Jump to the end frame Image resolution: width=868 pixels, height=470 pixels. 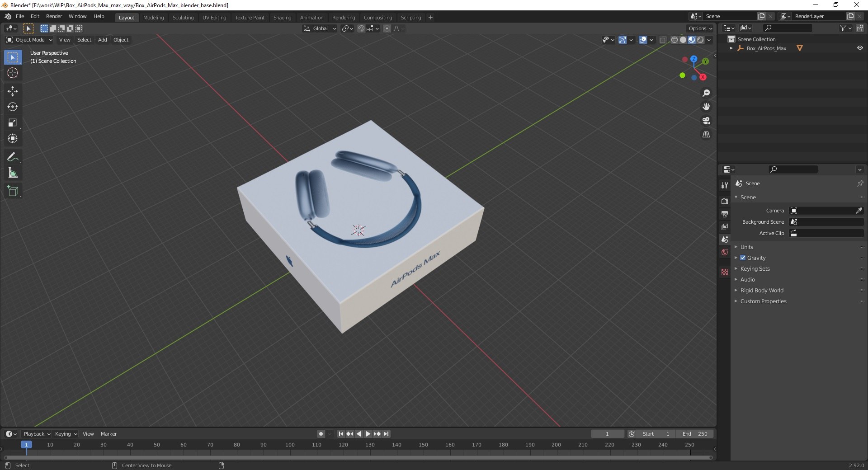(x=386, y=434)
